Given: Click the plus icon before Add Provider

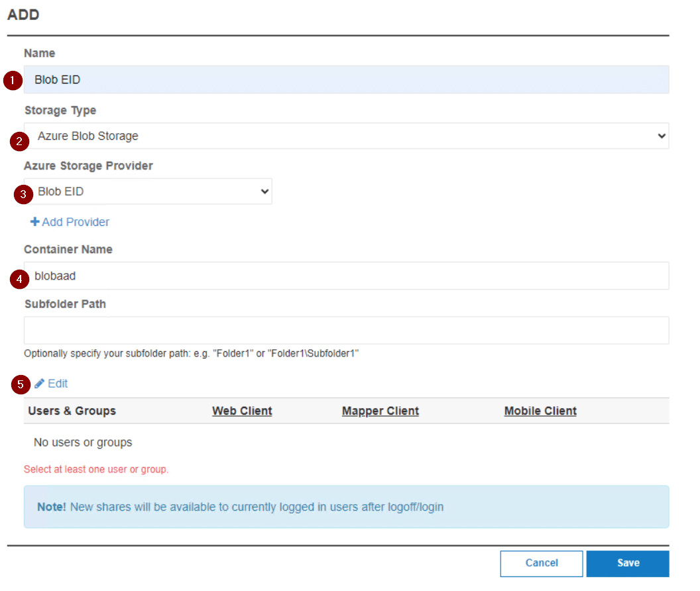Looking at the screenshot, I should 34,221.
